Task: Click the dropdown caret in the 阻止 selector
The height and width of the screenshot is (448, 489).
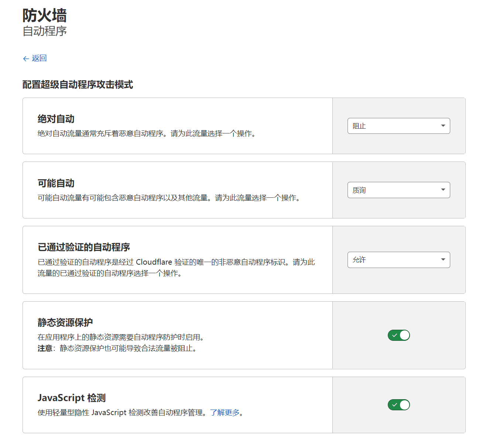Action: [443, 126]
